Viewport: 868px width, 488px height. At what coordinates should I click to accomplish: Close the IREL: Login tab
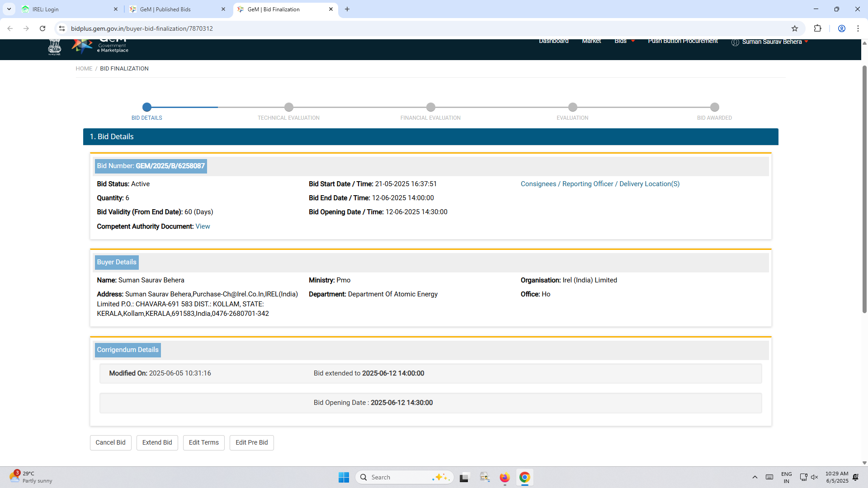(x=116, y=9)
